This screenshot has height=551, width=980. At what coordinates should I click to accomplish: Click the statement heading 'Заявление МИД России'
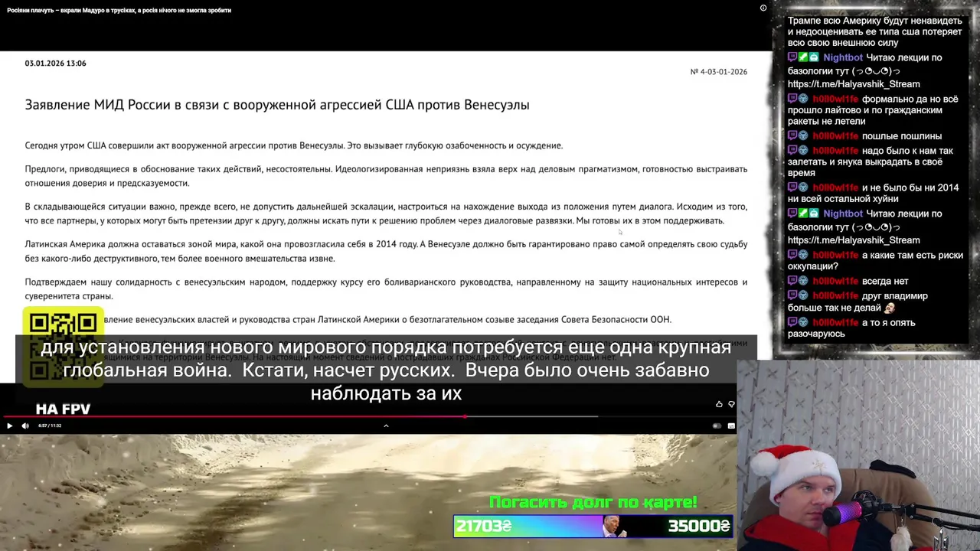(277, 105)
